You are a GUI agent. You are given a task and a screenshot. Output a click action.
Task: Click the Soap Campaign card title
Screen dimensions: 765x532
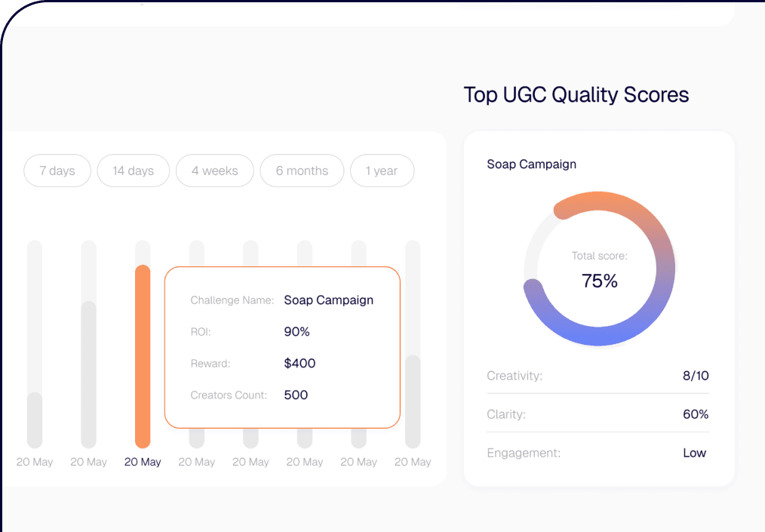(531, 164)
